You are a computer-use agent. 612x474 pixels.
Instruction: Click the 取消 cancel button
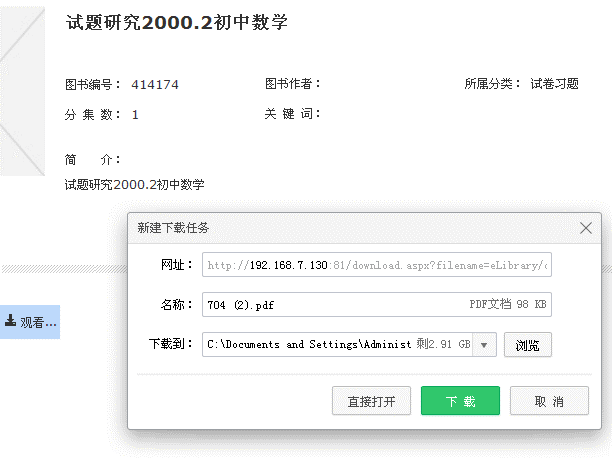click(548, 401)
